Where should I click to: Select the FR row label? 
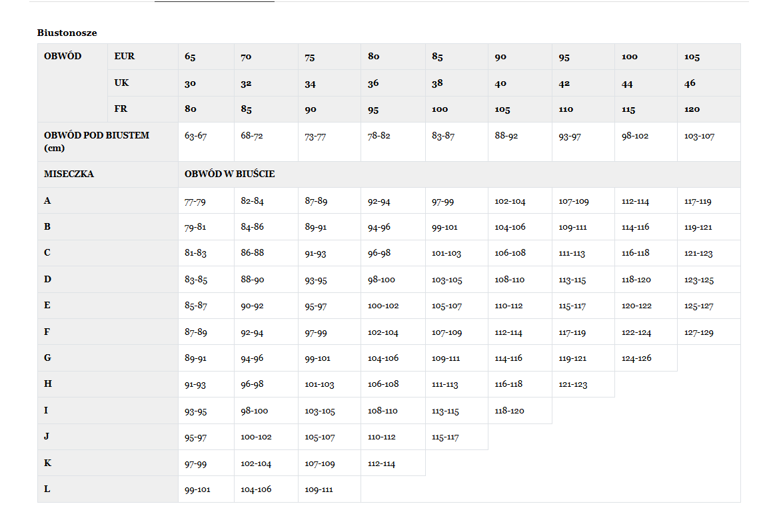click(121, 109)
